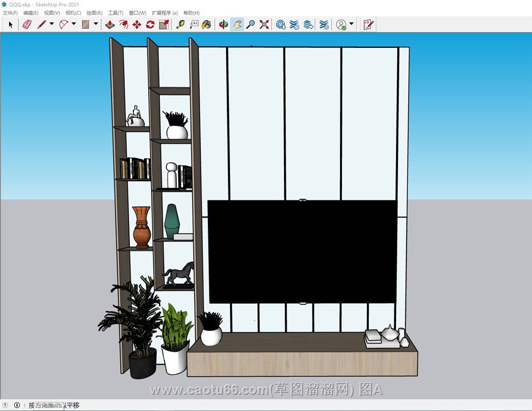
Task: Expand the Arc tool dropdown arrow
Action: pos(73,24)
